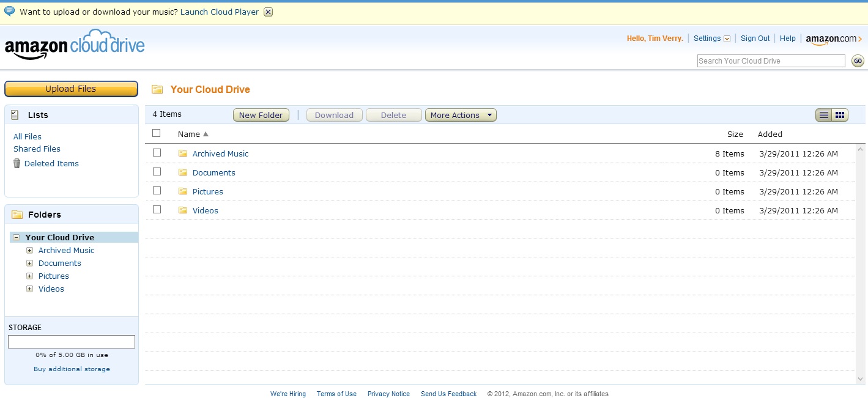
Task: Open the More Actions dropdown
Action: click(461, 114)
